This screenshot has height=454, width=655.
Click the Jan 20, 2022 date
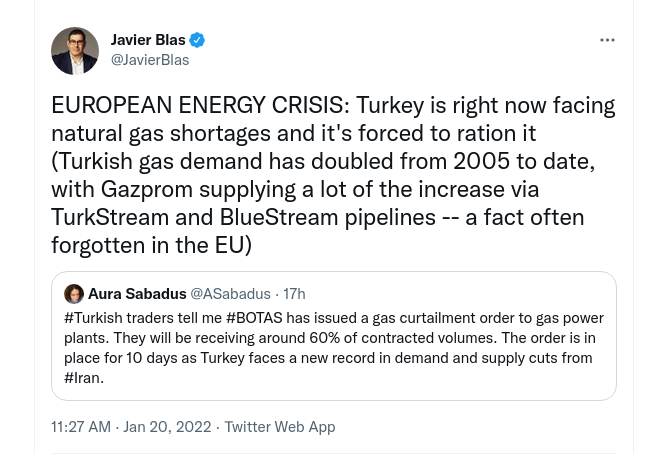[167, 427]
